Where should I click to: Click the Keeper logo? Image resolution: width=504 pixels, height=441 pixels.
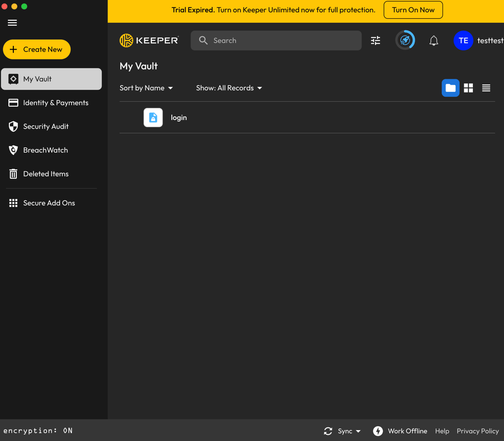pos(149,40)
